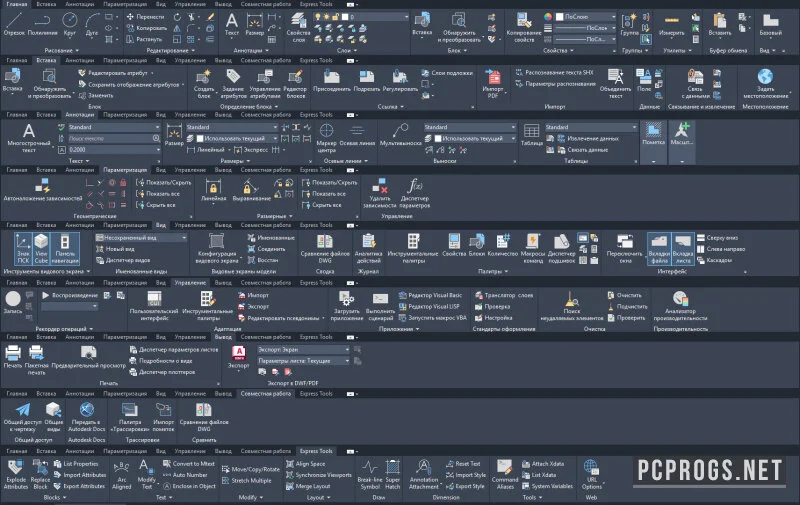Image resolution: width=800 pixels, height=505 pixels.
Task: Toggle Вкладки файла file tabs
Action: pyautogui.click(x=659, y=248)
